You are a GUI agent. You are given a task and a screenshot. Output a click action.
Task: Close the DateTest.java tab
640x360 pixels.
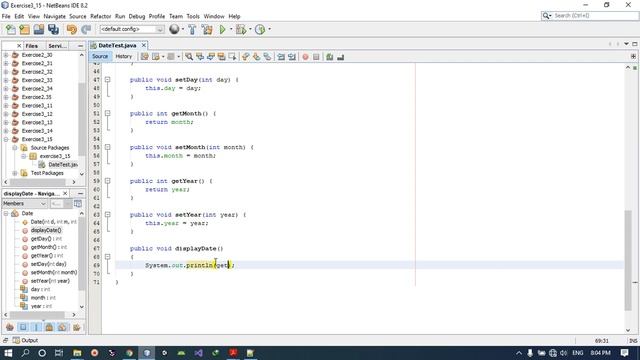coord(144,45)
